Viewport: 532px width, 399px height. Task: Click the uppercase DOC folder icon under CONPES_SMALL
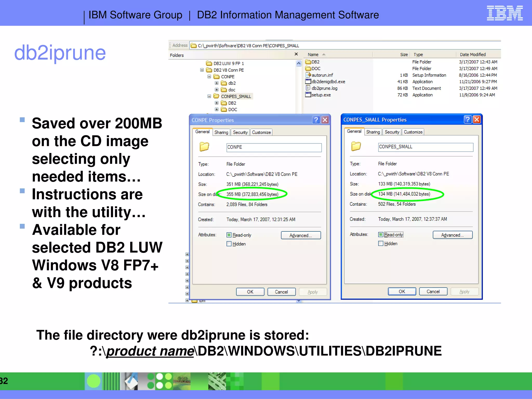pos(224,109)
